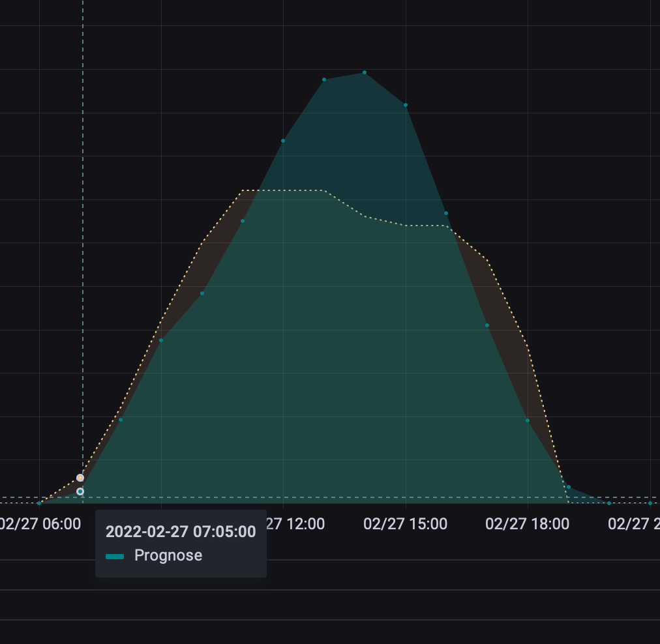Click the 2022-02-27 07:05:00 tooltip timestamp
This screenshot has width=660, height=644.
(x=181, y=531)
